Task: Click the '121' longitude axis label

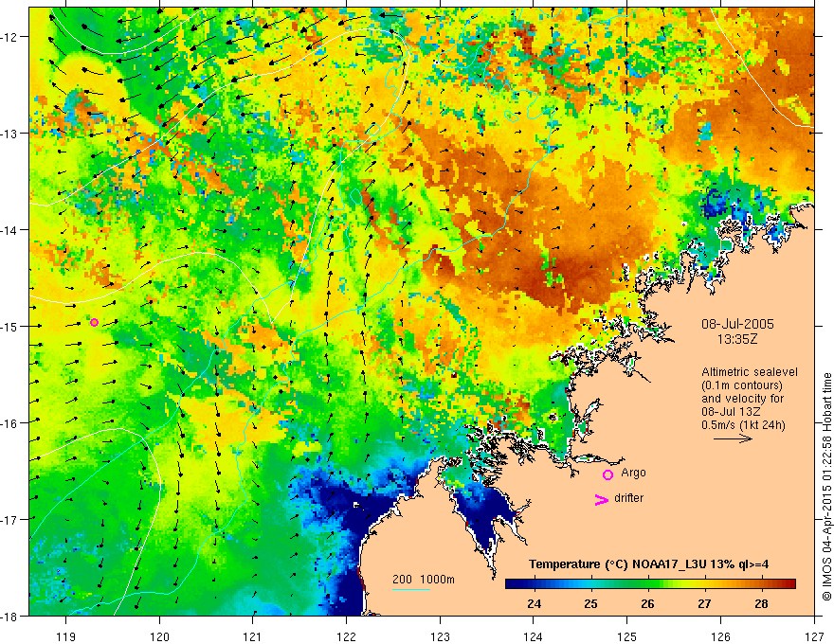Action: pos(253,636)
